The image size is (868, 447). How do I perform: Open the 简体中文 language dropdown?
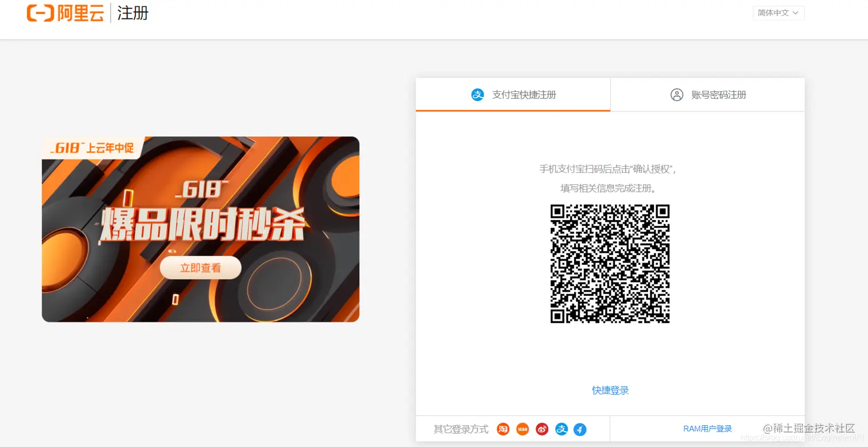[x=778, y=13]
